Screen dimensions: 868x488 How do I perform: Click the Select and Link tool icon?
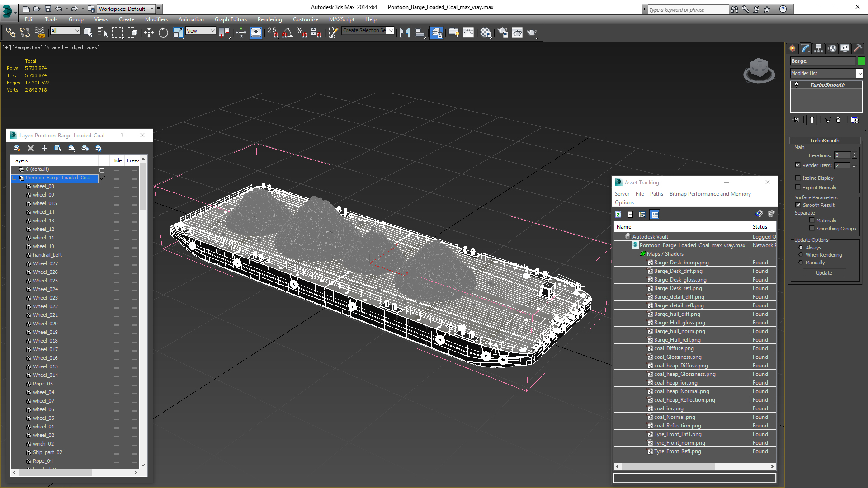click(10, 32)
